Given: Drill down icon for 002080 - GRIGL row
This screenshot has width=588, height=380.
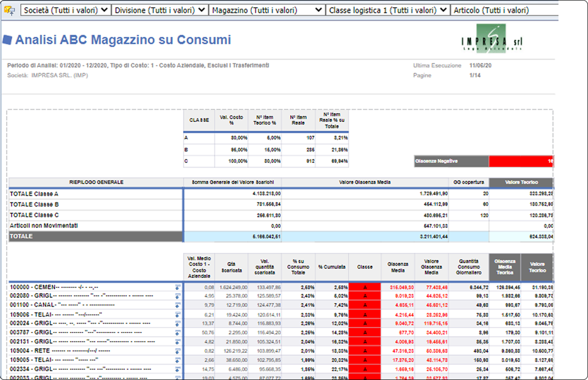Looking at the screenshot, I should pos(178,296).
